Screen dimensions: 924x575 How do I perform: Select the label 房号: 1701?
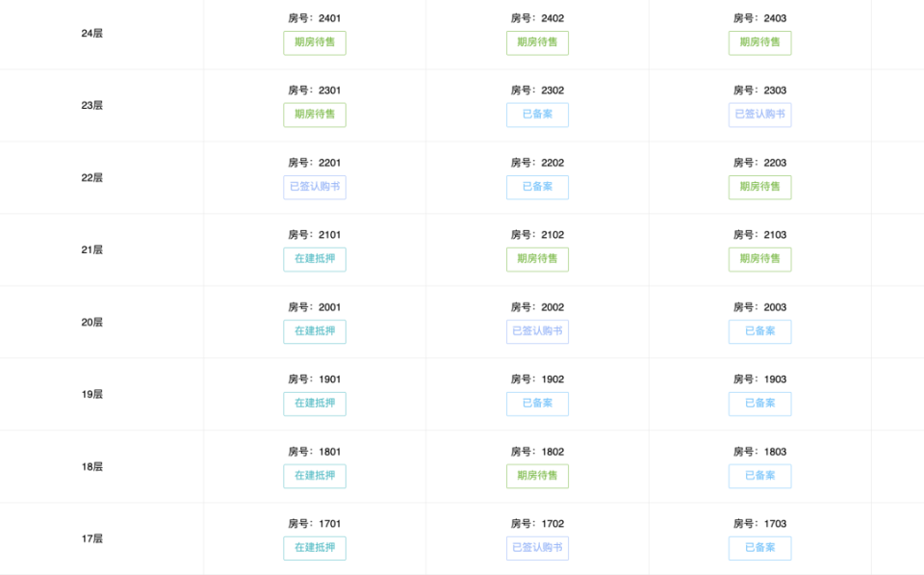[x=315, y=524]
